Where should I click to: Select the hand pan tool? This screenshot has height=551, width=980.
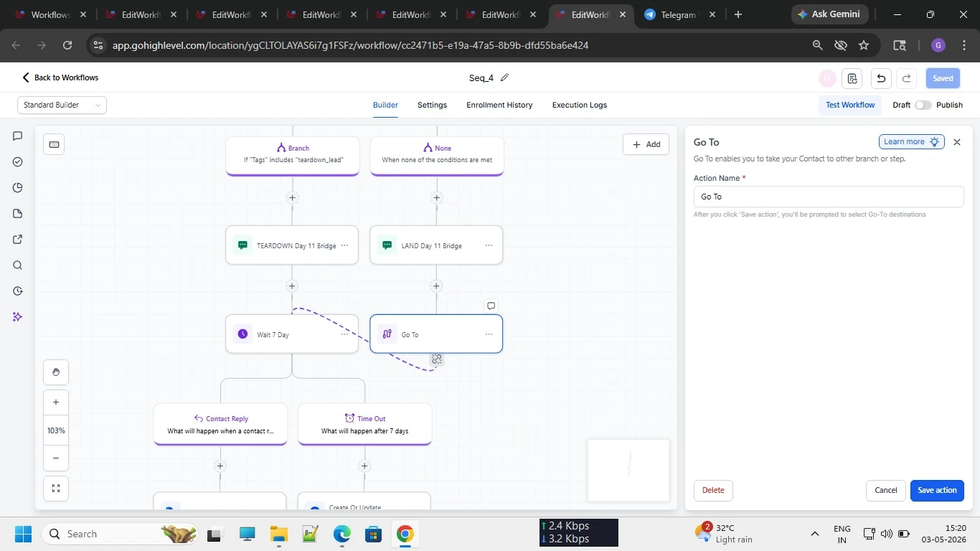point(56,372)
